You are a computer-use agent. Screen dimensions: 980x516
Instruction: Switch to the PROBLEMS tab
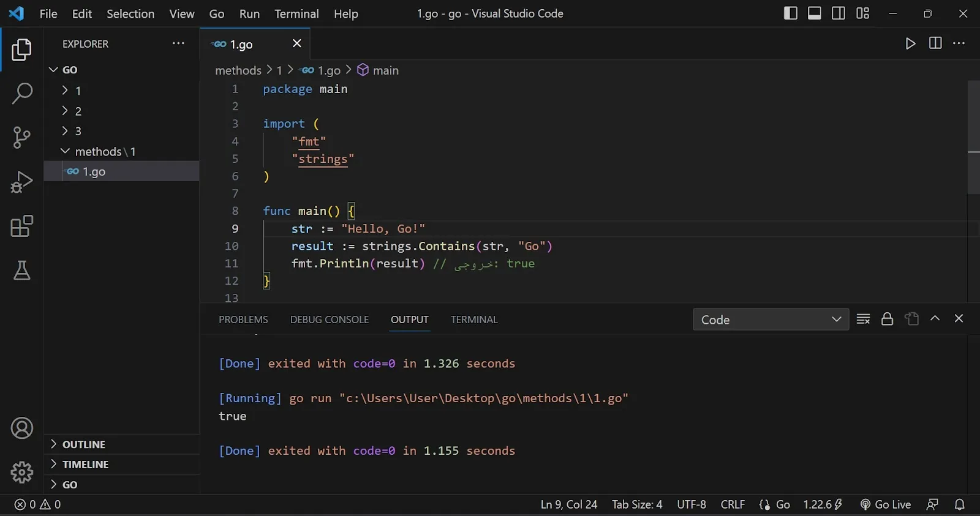click(x=243, y=320)
